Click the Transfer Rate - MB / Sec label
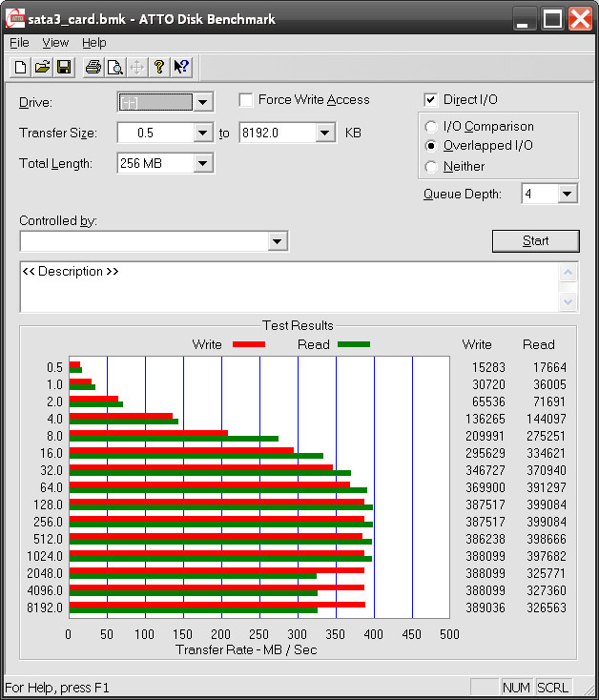The width and height of the screenshot is (599, 700). click(x=246, y=649)
